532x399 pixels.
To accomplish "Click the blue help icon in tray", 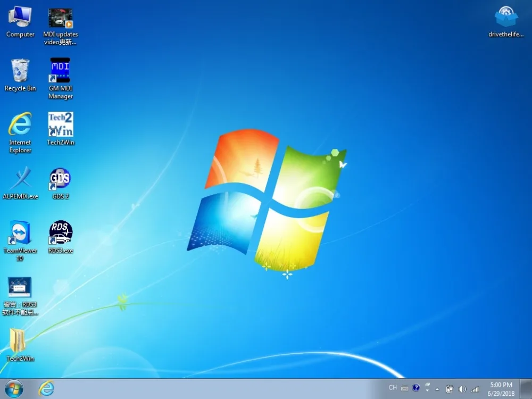I will point(416,388).
